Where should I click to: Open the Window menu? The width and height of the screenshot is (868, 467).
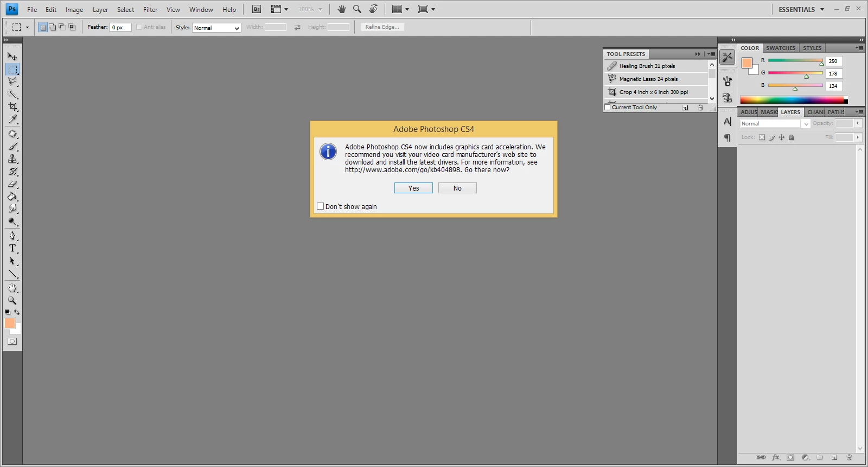201,9
